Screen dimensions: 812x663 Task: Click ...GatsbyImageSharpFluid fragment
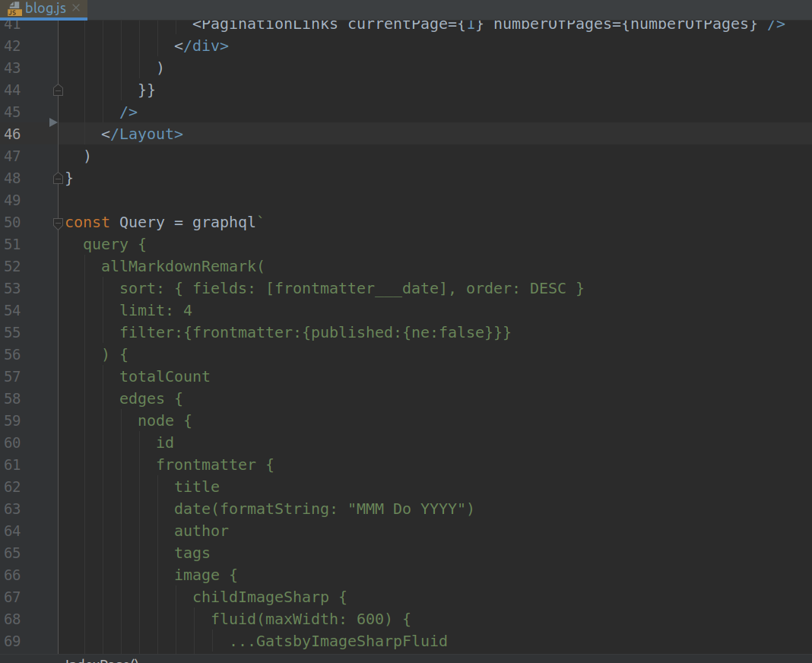(338, 641)
